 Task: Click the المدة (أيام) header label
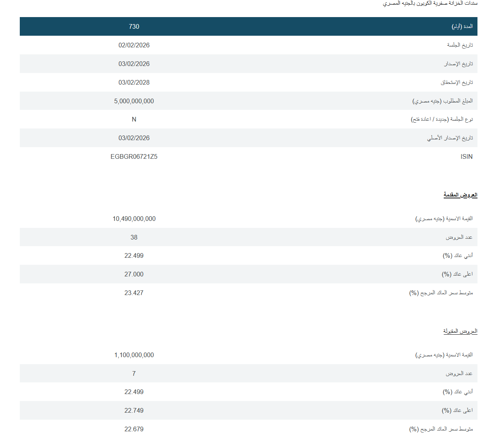pos(462,26)
